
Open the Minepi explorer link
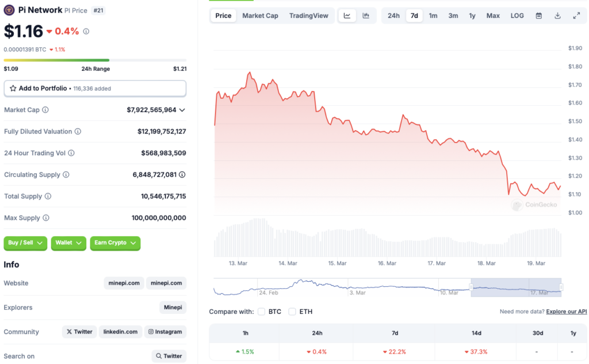tap(173, 308)
